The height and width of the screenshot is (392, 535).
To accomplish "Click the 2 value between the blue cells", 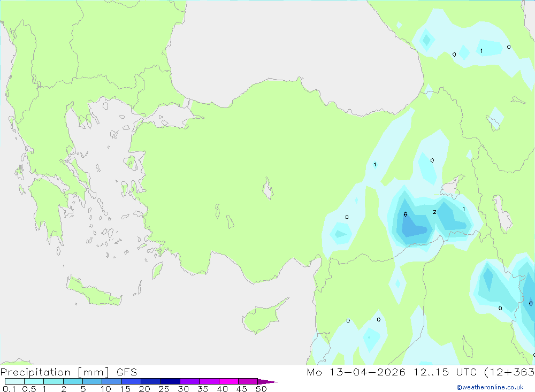I will 434,212.
